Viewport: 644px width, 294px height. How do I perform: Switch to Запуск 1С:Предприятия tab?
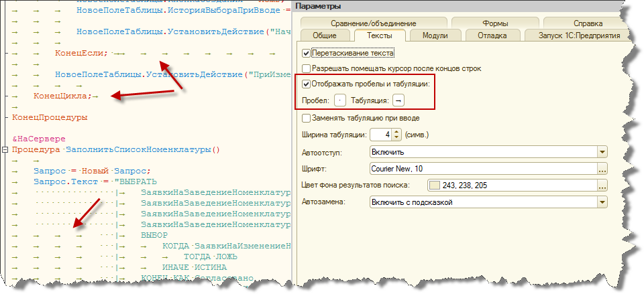[579, 35]
